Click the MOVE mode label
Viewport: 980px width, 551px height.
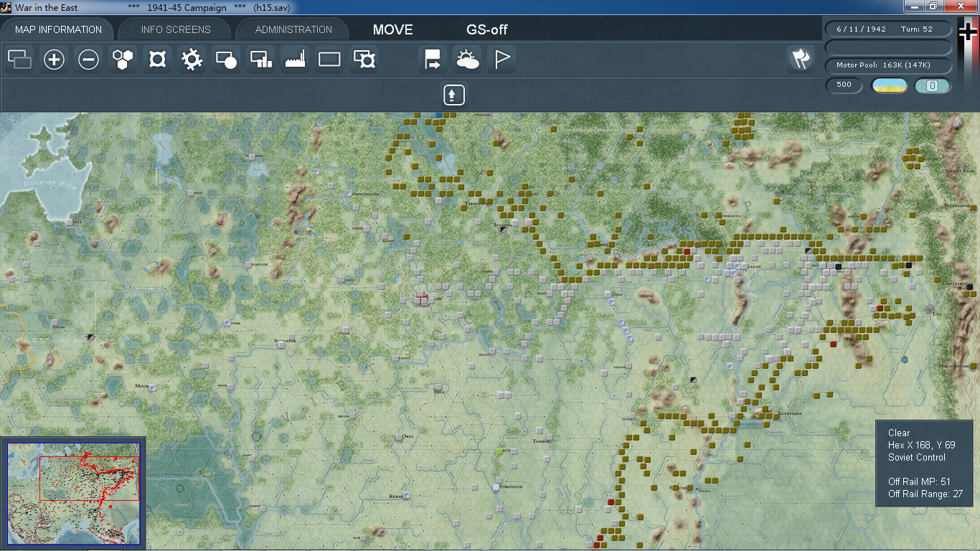393,30
